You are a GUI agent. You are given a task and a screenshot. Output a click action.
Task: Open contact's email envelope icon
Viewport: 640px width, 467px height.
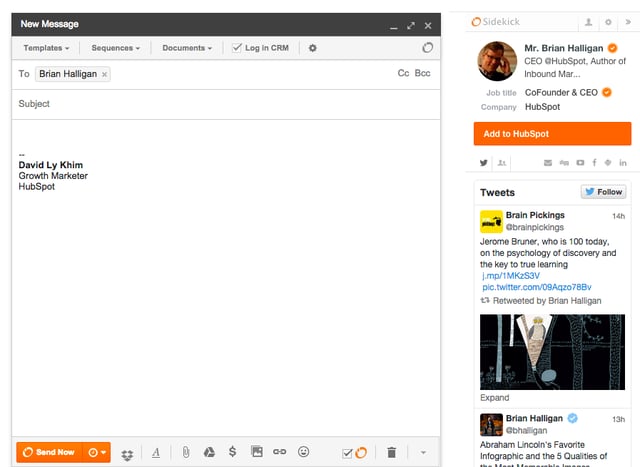click(x=548, y=163)
